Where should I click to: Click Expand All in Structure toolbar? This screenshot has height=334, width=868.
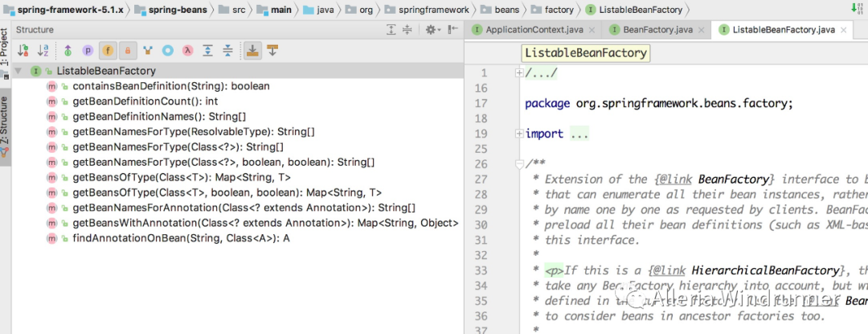coord(207,50)
